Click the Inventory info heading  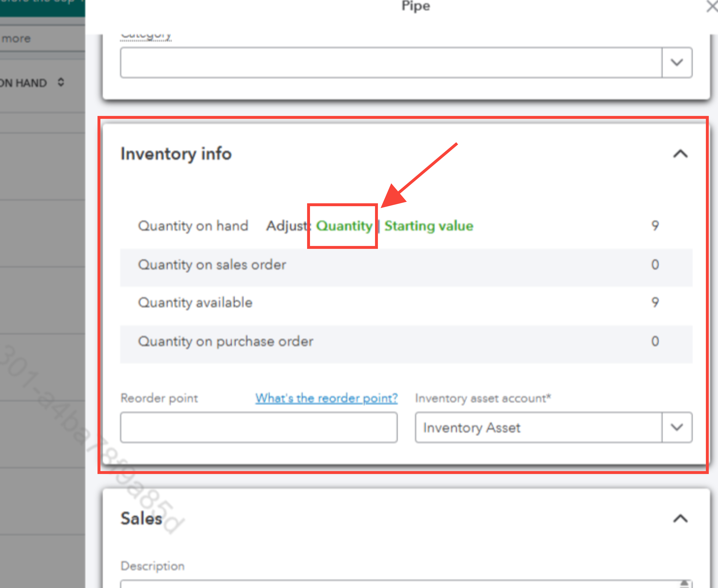pyautogui.click(x=176, y=154)
